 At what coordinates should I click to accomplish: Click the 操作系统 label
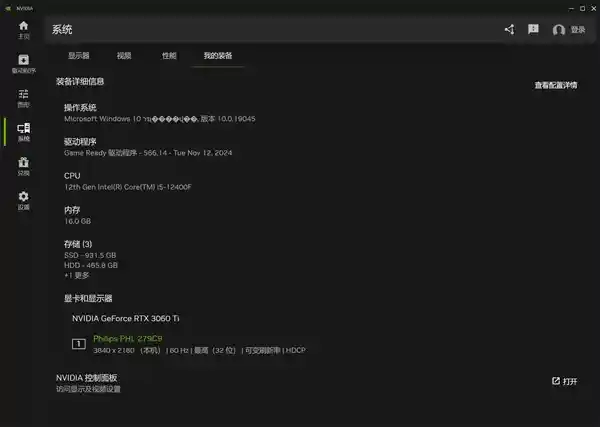click(x=80, y=108)
